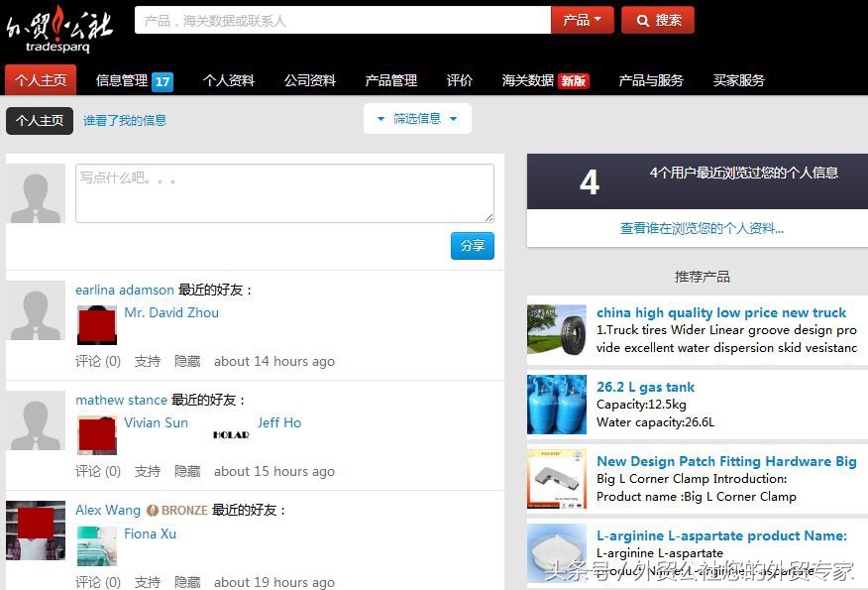Click the 分享 share button
868x590 pixels.
[472, 245]
